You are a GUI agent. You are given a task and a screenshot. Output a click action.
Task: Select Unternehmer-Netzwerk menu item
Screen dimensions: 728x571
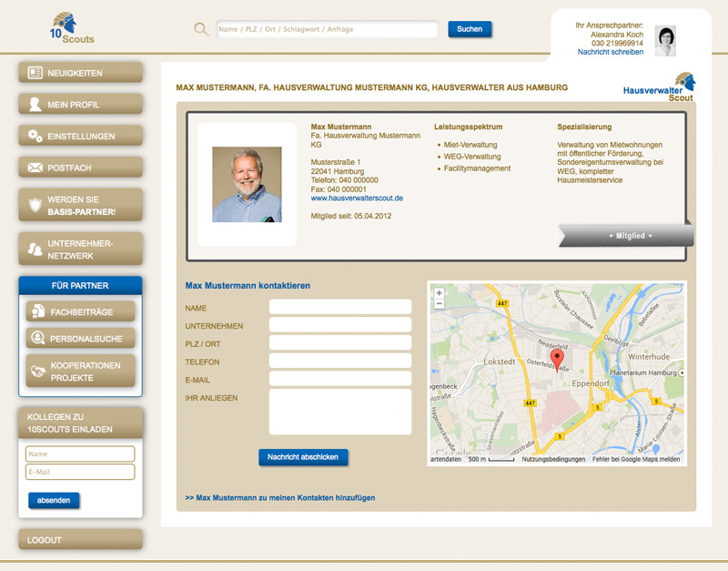click(x=80, y=249)
